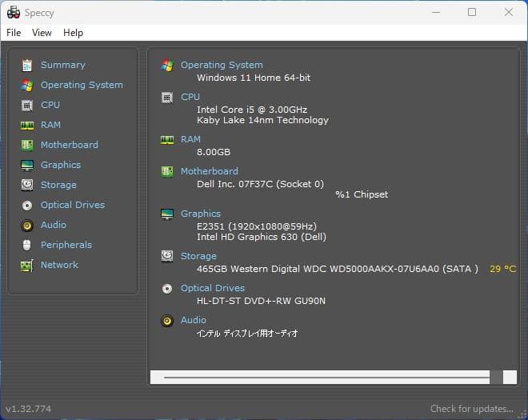
Task: Click the %1 Chipset text
Action: [x=362, y=194]
